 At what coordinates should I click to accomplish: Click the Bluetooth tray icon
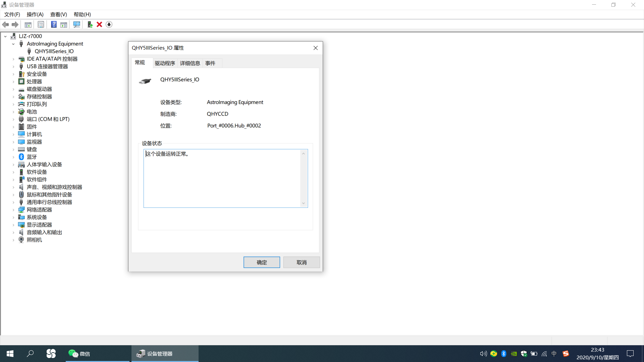click(x=504, y=354)
